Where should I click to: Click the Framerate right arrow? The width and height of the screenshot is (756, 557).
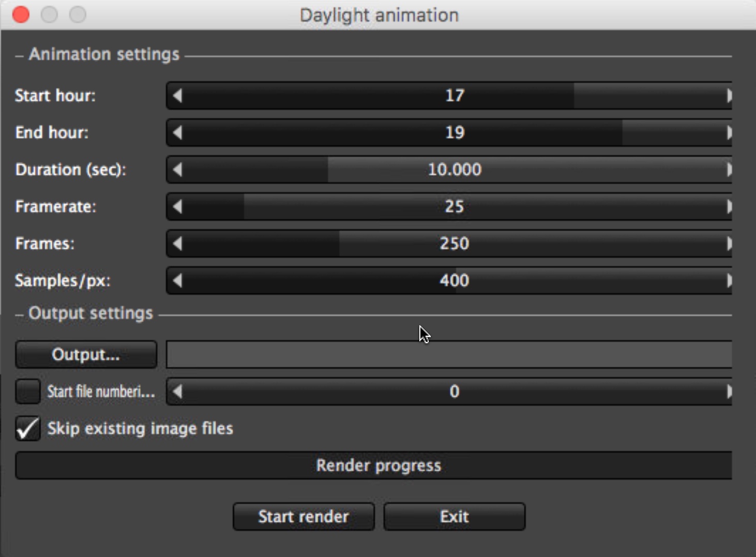pos(728,207)
